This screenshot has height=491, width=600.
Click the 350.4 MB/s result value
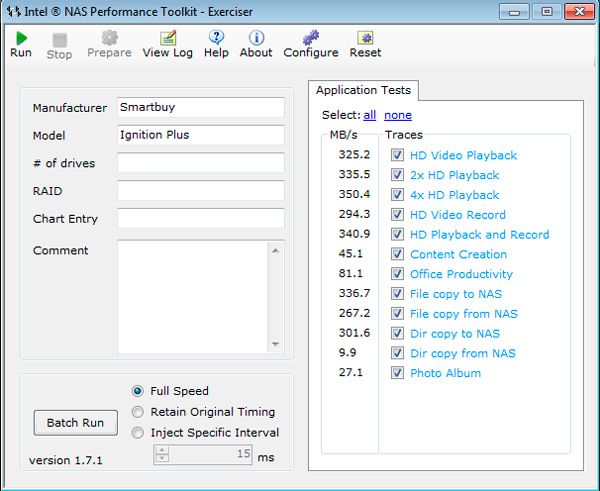354,194
